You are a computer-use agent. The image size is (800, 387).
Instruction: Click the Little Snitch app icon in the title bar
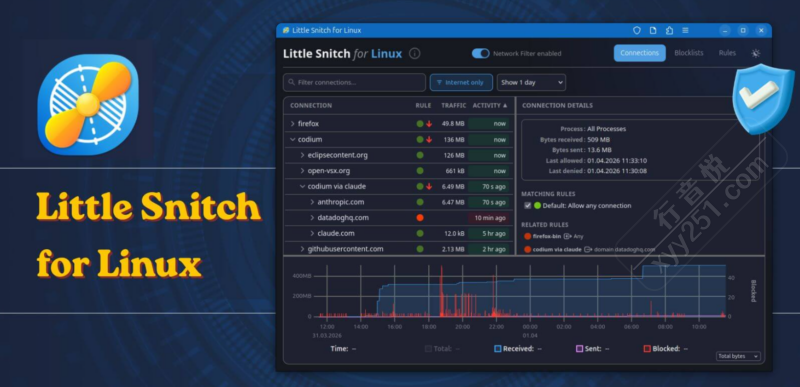(286, 31)
